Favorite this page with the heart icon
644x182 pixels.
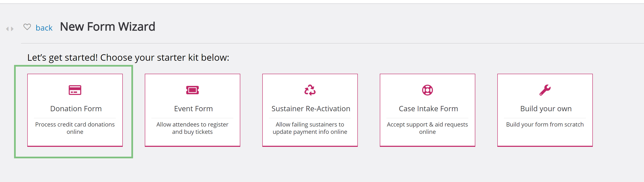pyautogui.click(x=27, y=27)
